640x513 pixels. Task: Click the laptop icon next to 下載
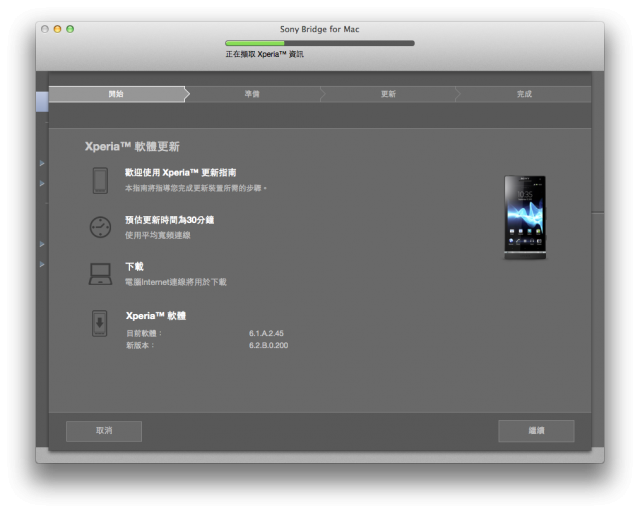point(100,274)
